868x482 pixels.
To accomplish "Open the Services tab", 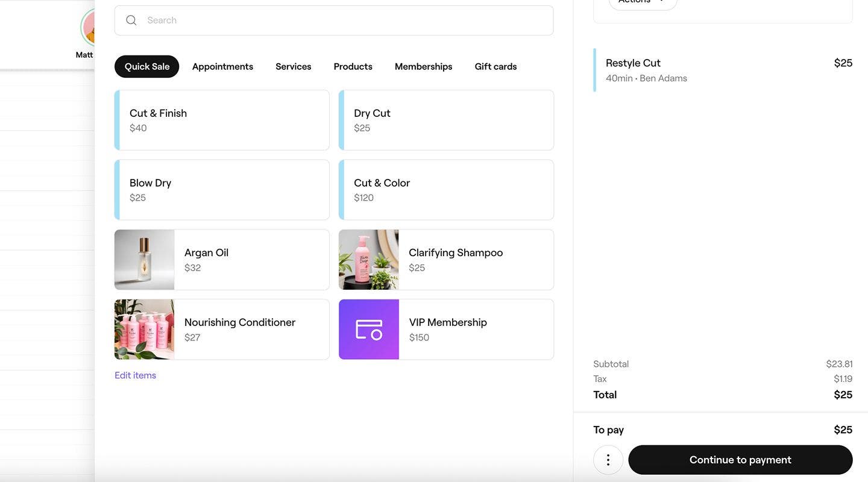I will click(293, 67).
